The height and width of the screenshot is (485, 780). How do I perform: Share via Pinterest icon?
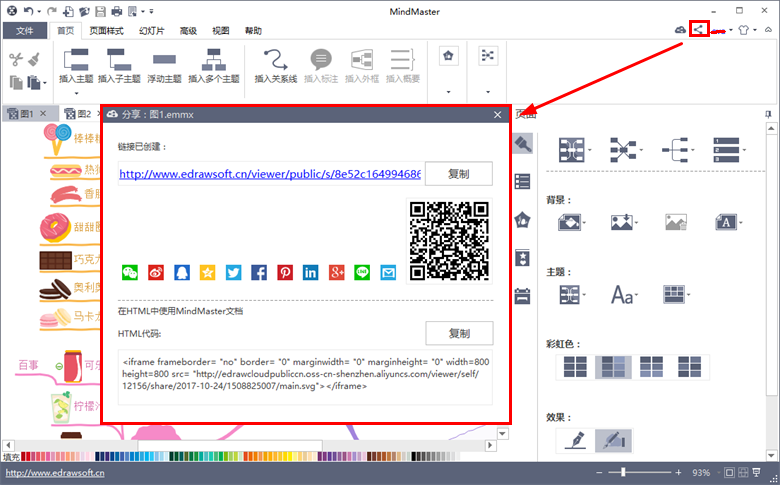pos(285,273)
